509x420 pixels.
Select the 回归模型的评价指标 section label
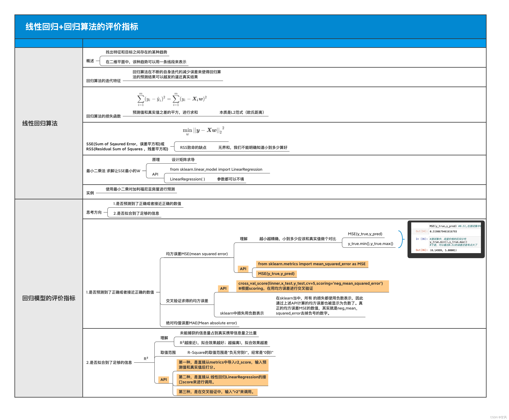click(49, 298)
